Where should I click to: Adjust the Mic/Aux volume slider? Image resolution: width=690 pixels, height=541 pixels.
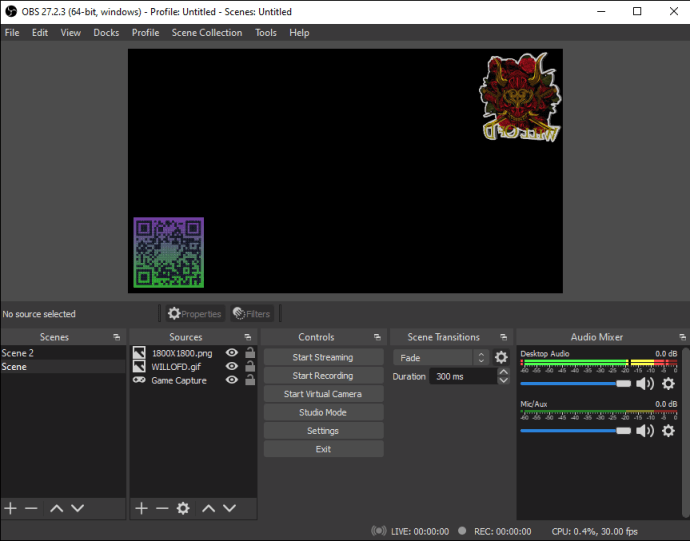click(575, 431)
